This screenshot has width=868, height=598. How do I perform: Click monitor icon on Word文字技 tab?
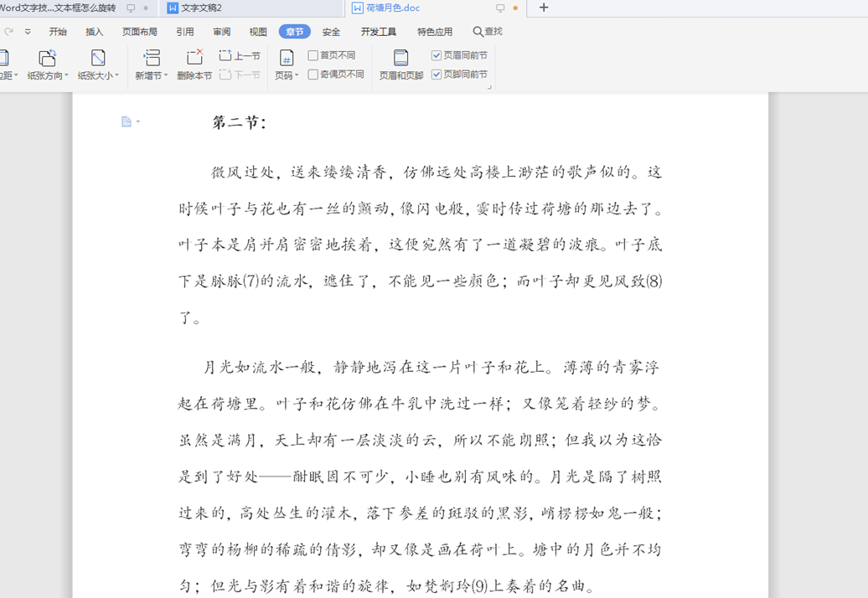point(131,8)
